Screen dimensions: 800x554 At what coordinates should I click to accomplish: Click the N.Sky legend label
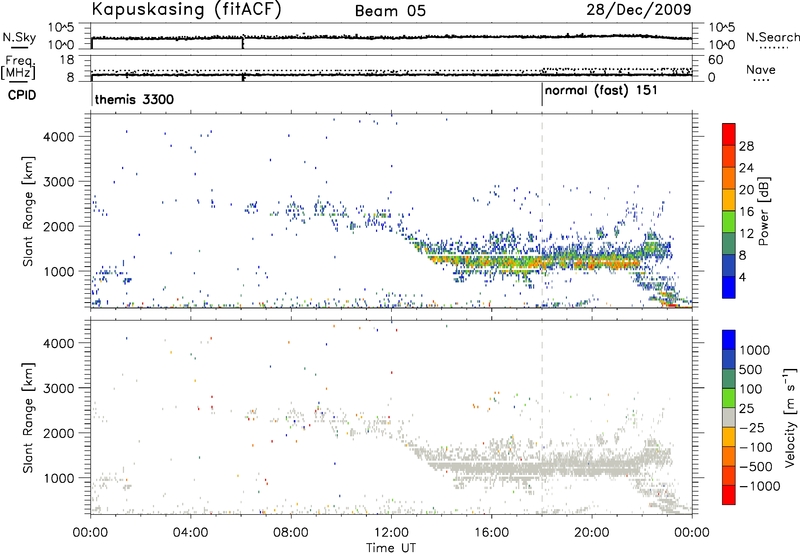[19, 37]
